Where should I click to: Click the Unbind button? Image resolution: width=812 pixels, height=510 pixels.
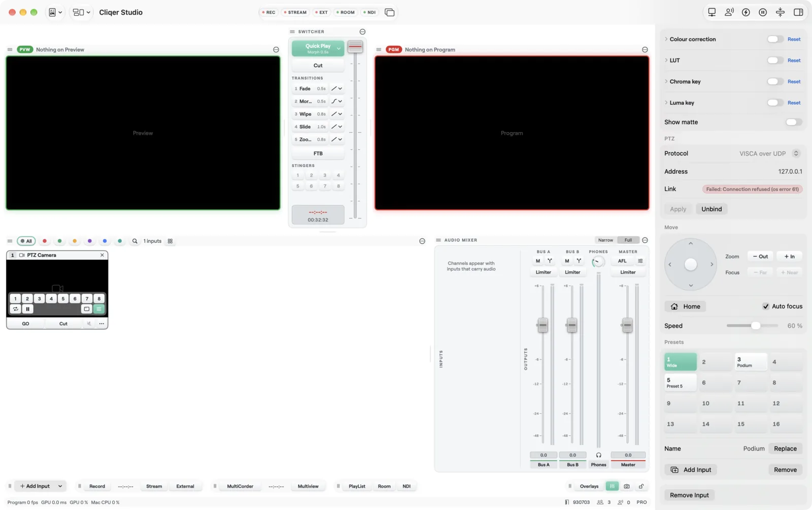point(712,209)
